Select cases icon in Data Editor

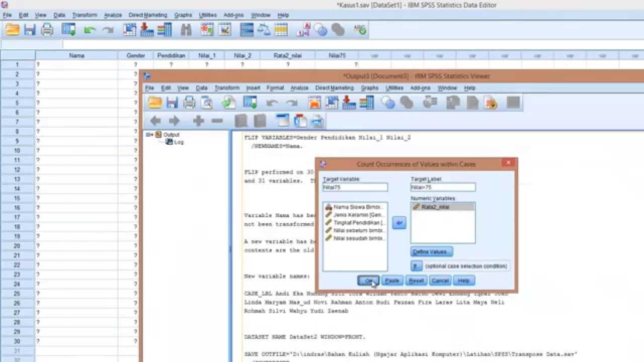pyautogui.click(x=281, y=30)
